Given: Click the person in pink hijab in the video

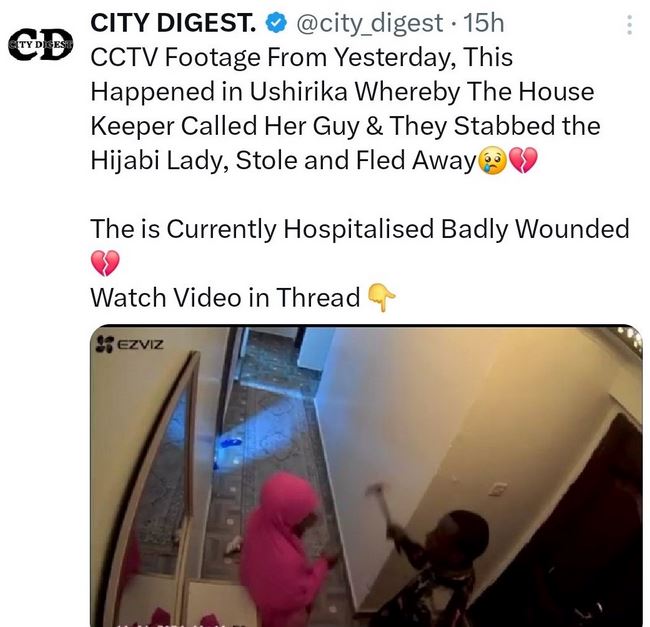Looking at the screenshot, I should point(283,547).
